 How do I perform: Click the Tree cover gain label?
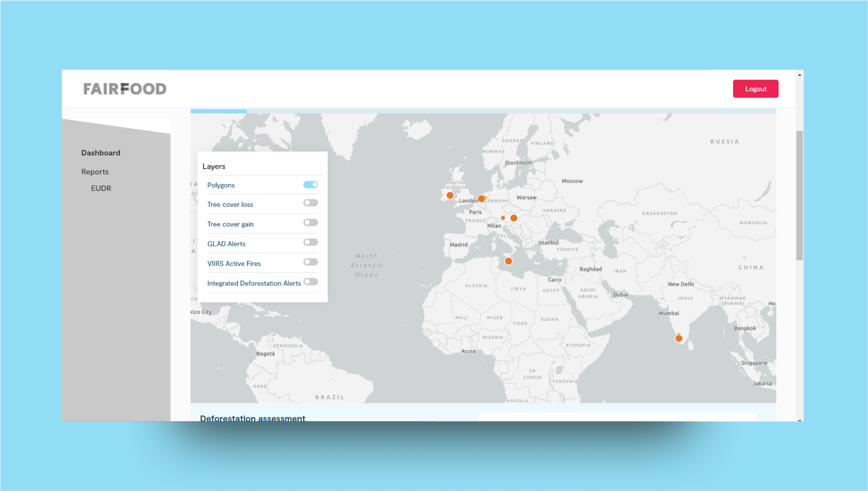coord(231,224)
